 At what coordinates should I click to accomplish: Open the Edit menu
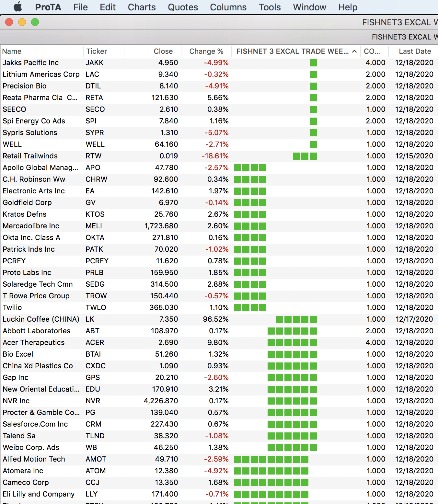pyautogui.click(x=108, y=7)
